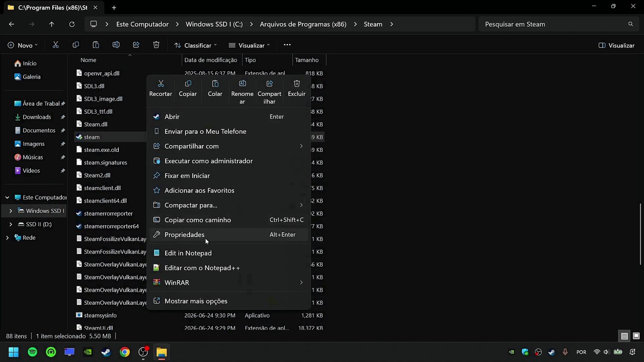Viewport: 644px width, 362px height.
Task: Click the toolbar rename icon
Action: (x=116, y=45)
